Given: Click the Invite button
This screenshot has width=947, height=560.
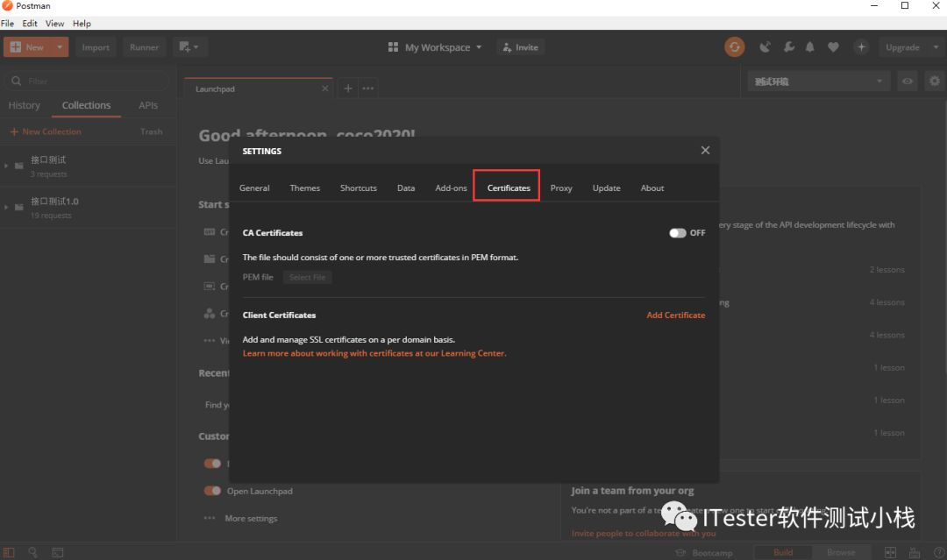Looking at the screenshot, I should point(521,47).
